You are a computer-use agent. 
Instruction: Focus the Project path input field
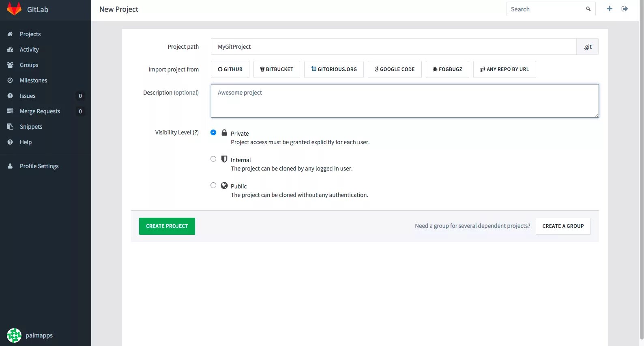pos(393,47)
